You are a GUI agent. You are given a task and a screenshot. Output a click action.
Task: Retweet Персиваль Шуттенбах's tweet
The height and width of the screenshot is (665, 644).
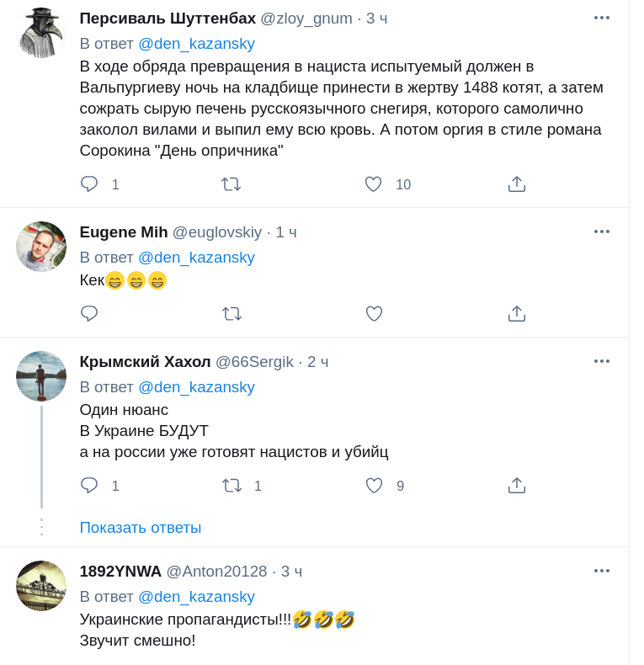tap(231, 184)
